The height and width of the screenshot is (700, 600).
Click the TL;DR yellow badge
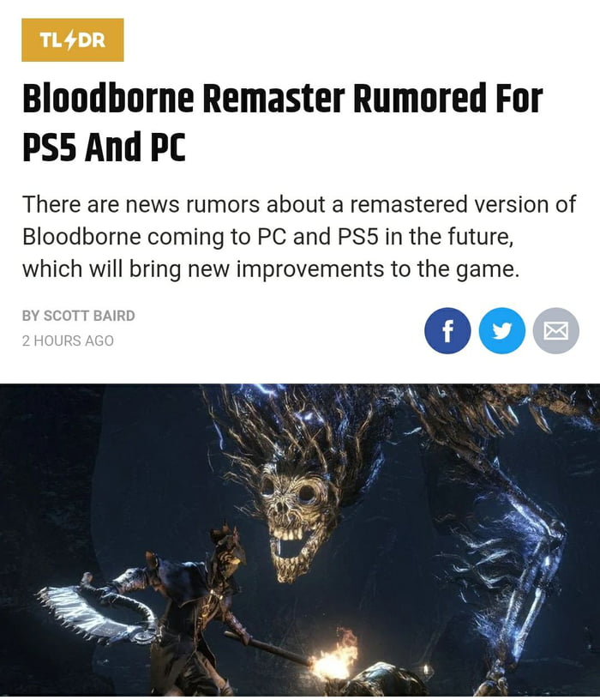(x=73, y=39)
